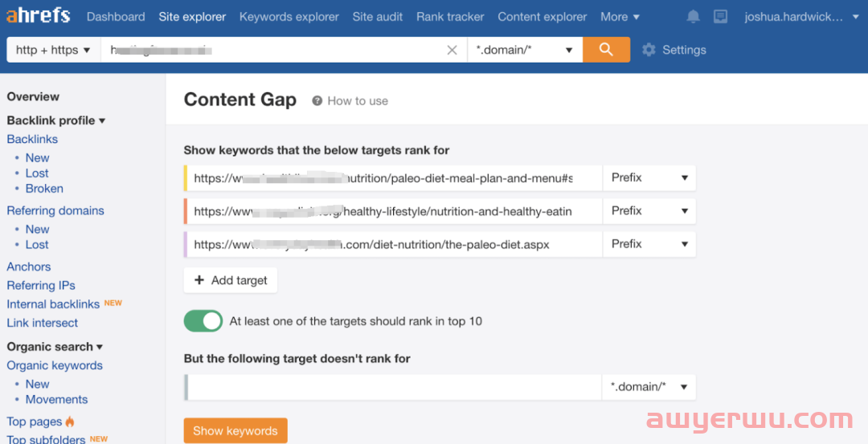Click the the-paleo-diet.aspx target field
Viewport: 868px width, 444px height.
coord(394,244)
